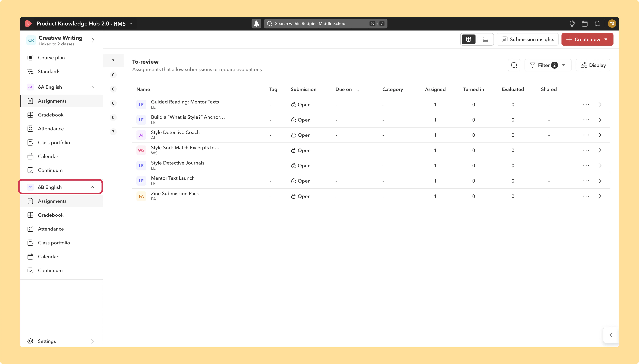Open Standards in sidebar
639x364 pixels.
point(61,72)
